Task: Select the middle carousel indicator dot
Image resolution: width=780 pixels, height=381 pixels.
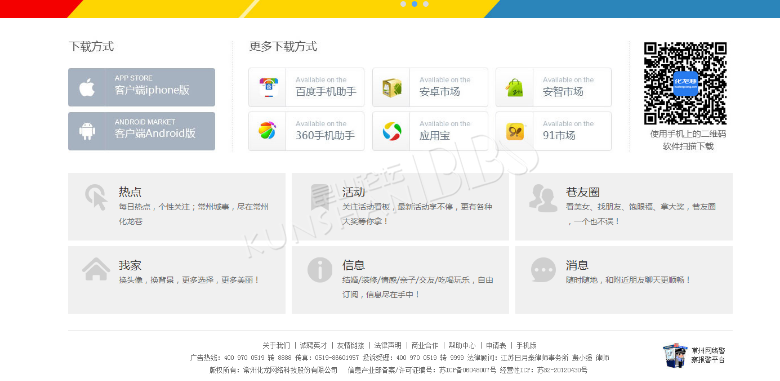Action: [x=414, y=4]
